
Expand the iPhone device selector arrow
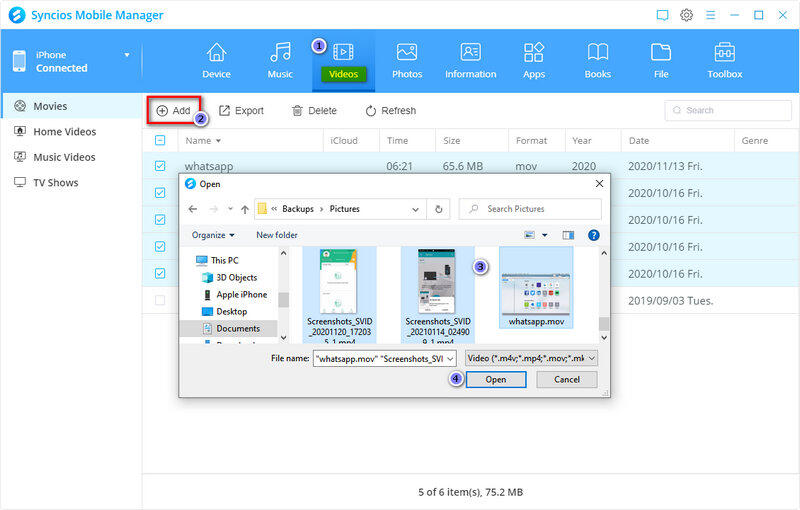[x=127, y=55]
